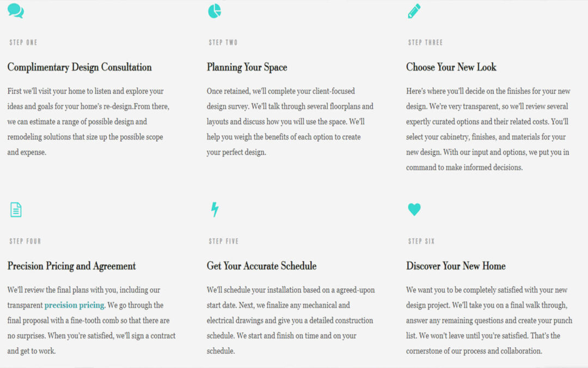Click the pencil icon above Step Three

pos(414,11)
